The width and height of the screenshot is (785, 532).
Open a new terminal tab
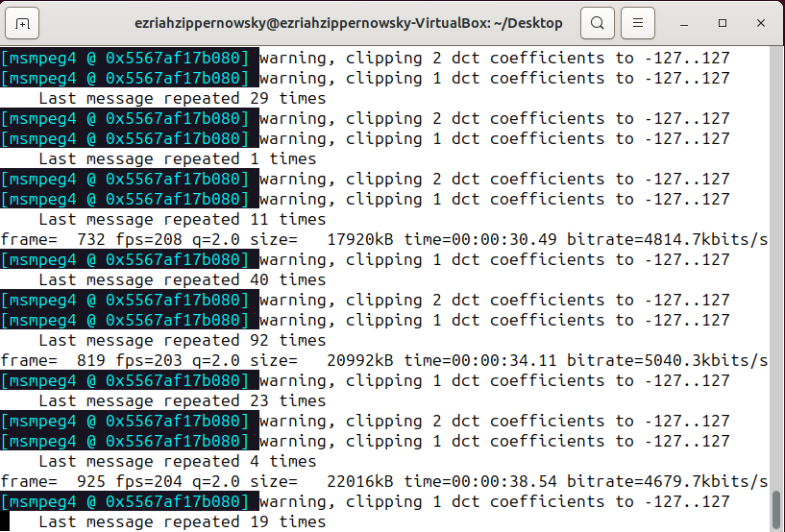click(x=22, y=23)
